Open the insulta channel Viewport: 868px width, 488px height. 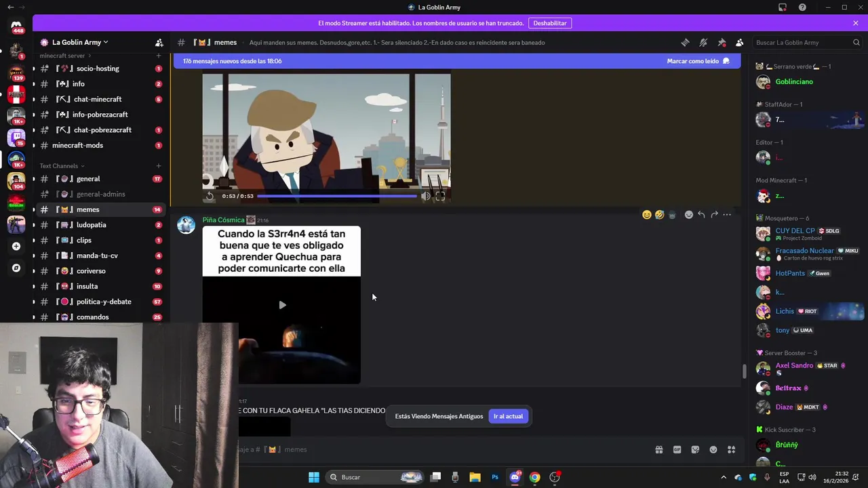(100, 287)
